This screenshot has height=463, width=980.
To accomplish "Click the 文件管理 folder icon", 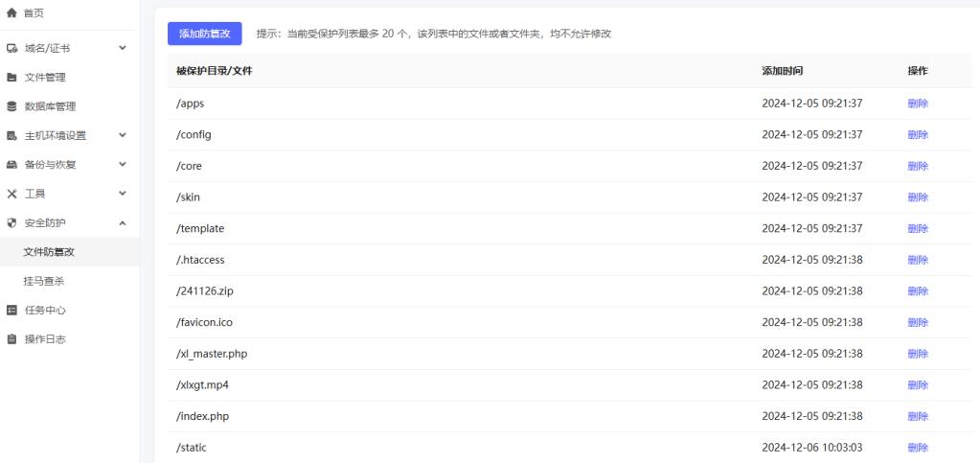I will (11, 77).
